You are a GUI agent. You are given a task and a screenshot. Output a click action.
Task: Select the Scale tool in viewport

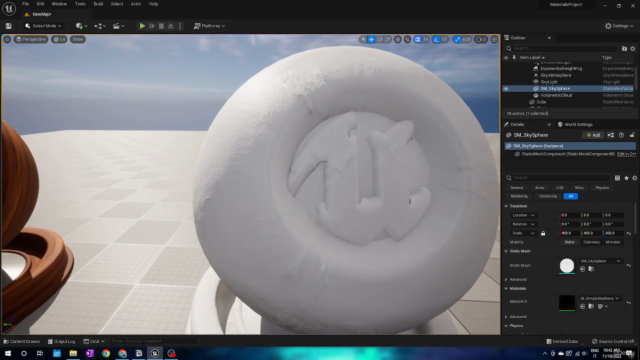[x=388, y=39]
